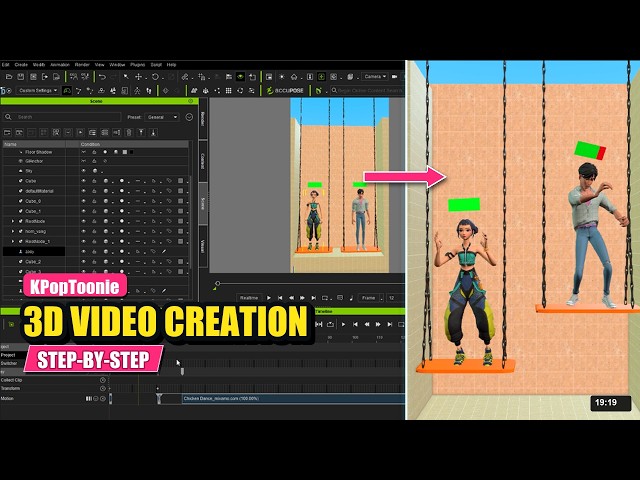Screen dimensions: 640x480
Task: Toggle visibility eye for Cube_0 row
Action: [x=84, y=201]
